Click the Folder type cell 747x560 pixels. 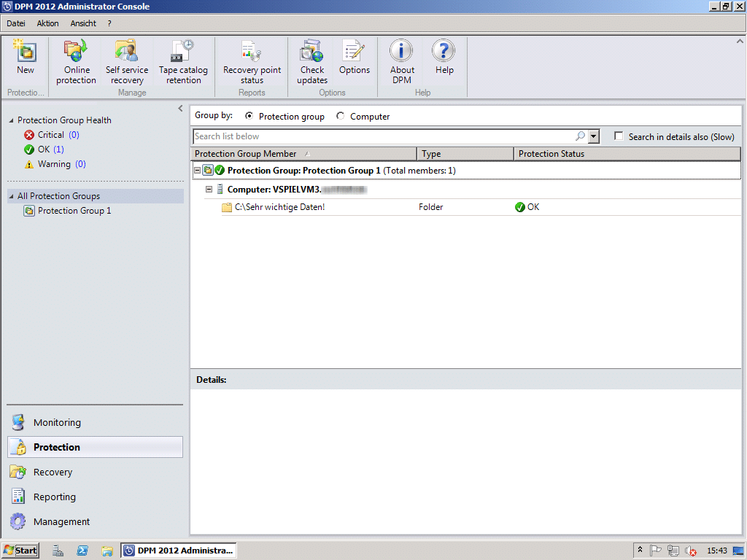tap(430, 207)
